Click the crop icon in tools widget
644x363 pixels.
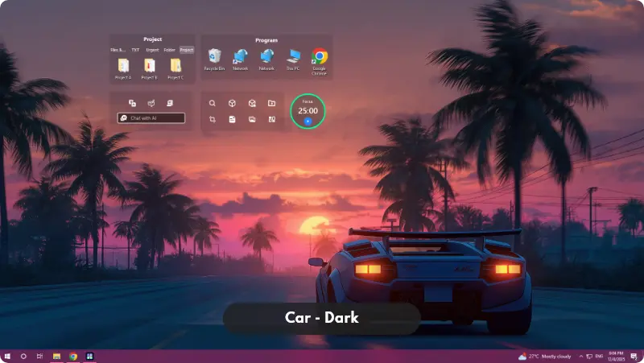tap(212, 119)
